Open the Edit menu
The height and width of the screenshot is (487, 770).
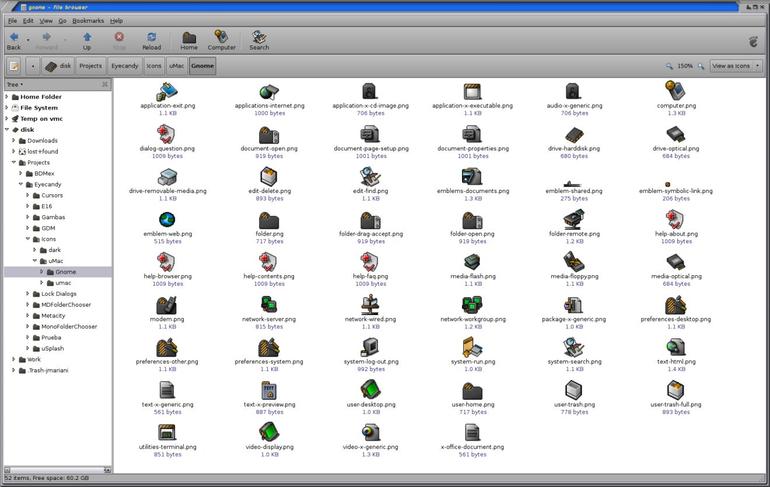pos(28,21)
